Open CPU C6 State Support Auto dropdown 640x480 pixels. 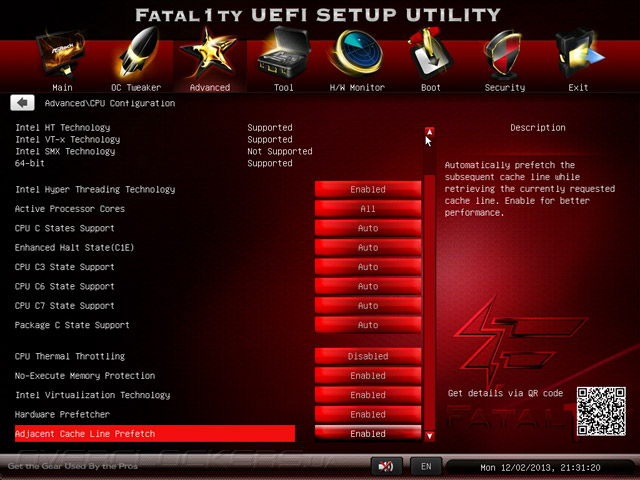368,286
